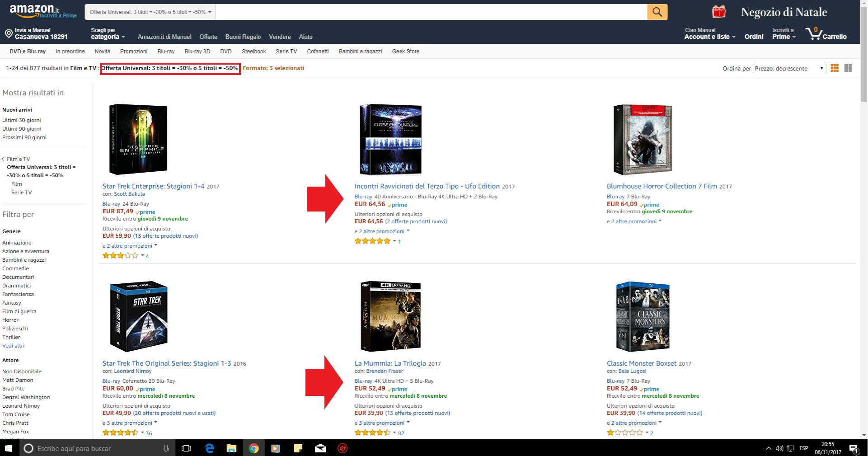Open Microsoft Edge in taskbar
The image size is (868, 456).
coord(210,448)
